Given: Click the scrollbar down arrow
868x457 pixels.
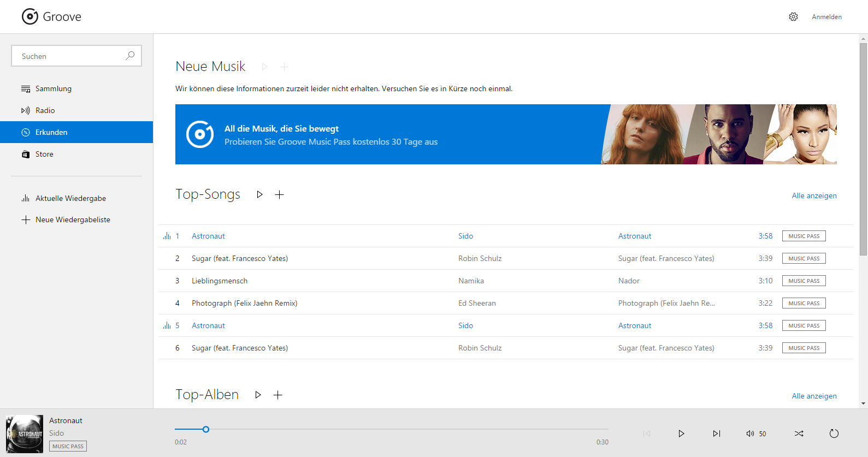Looking at the screenshot, I should (x=863, y=403).
